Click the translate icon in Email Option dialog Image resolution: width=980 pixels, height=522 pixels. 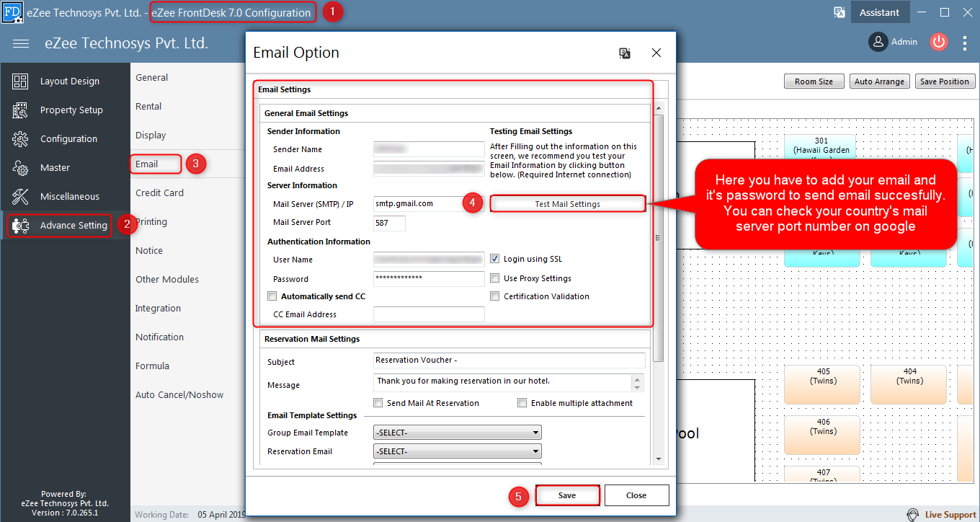pyautogui.click(x=625, y=53)
